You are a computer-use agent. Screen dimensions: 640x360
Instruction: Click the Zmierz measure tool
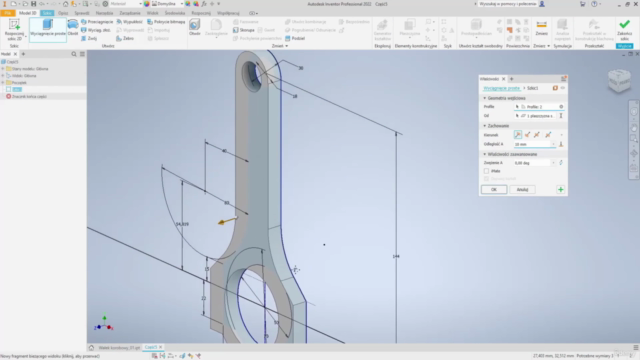542,28
